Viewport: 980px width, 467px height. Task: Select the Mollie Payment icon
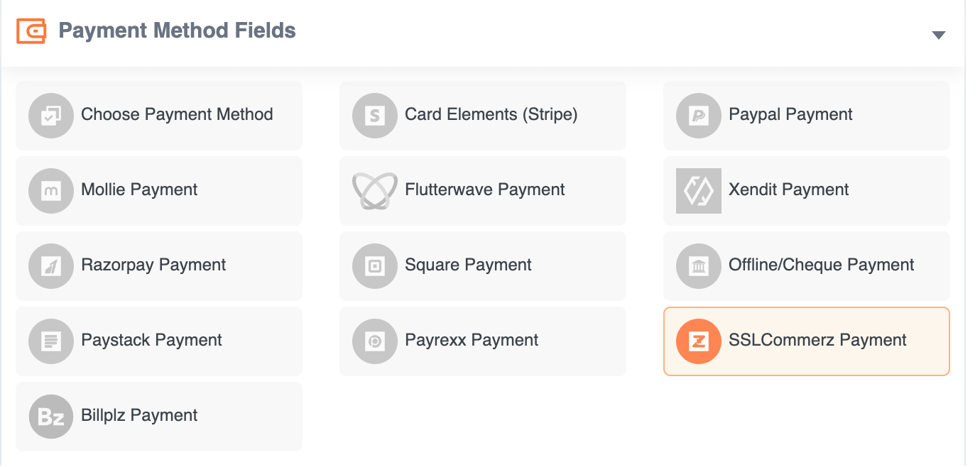(50, 190)
